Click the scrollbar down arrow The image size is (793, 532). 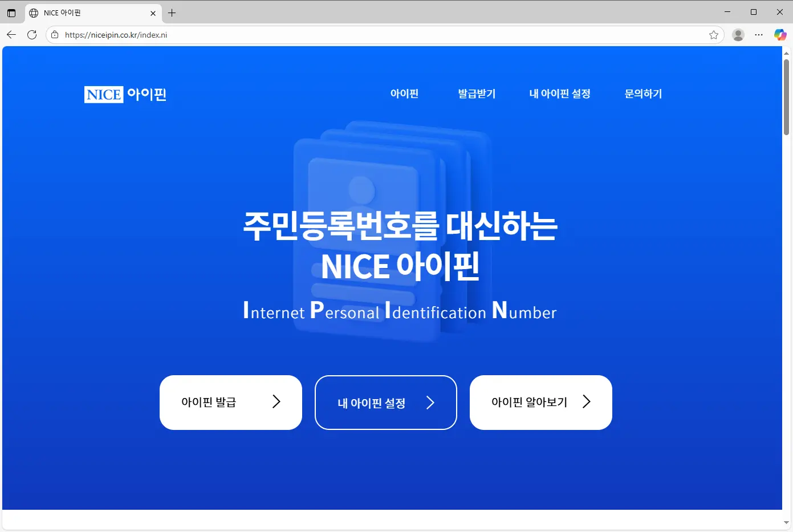(x=786, y=522)
